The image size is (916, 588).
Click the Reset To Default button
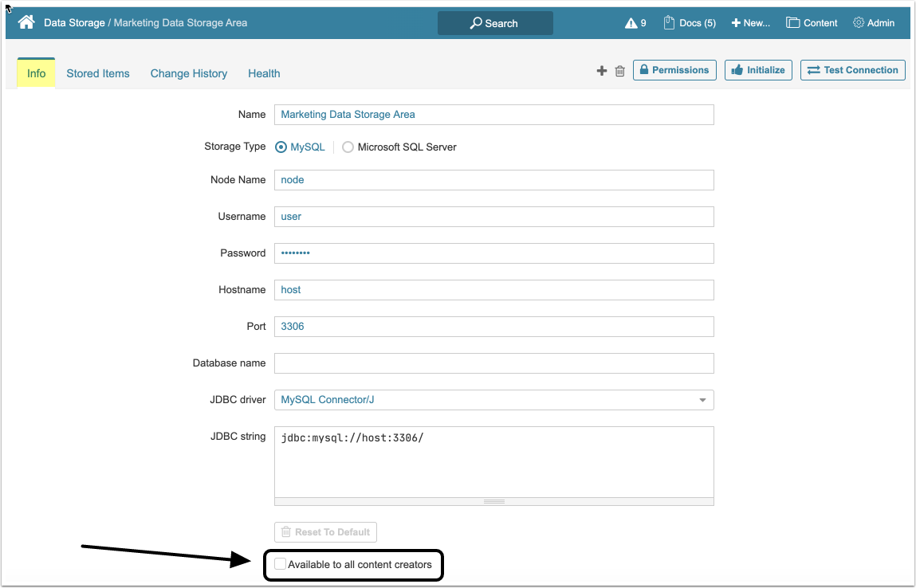pyautogui.click(x=325, y=532)
